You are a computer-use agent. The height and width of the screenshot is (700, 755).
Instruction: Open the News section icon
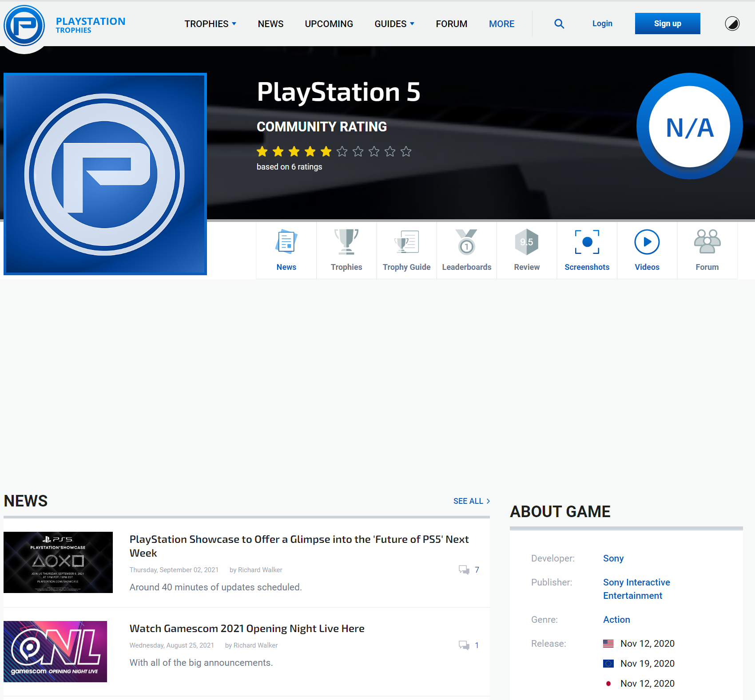click(286, 242)
